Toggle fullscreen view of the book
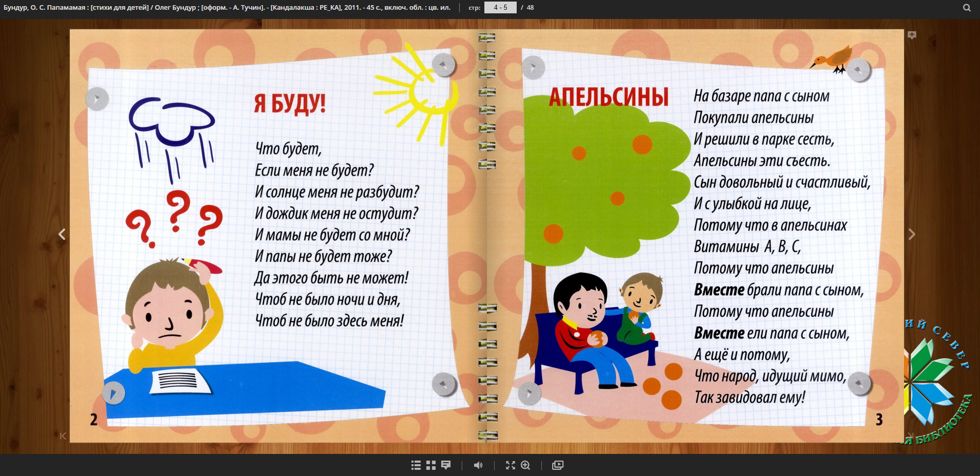This screenshot has height=476, width=980. click(x=510, y=465)
